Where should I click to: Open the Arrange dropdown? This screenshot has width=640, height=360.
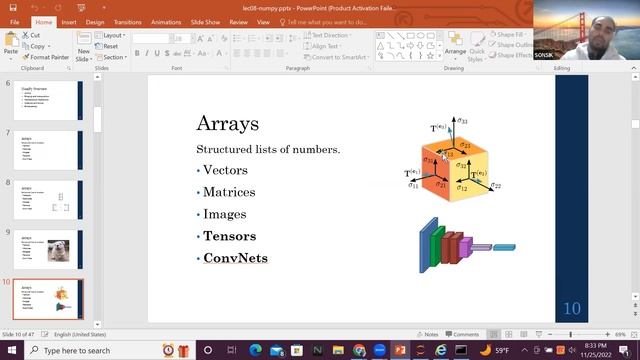[455, 46]
